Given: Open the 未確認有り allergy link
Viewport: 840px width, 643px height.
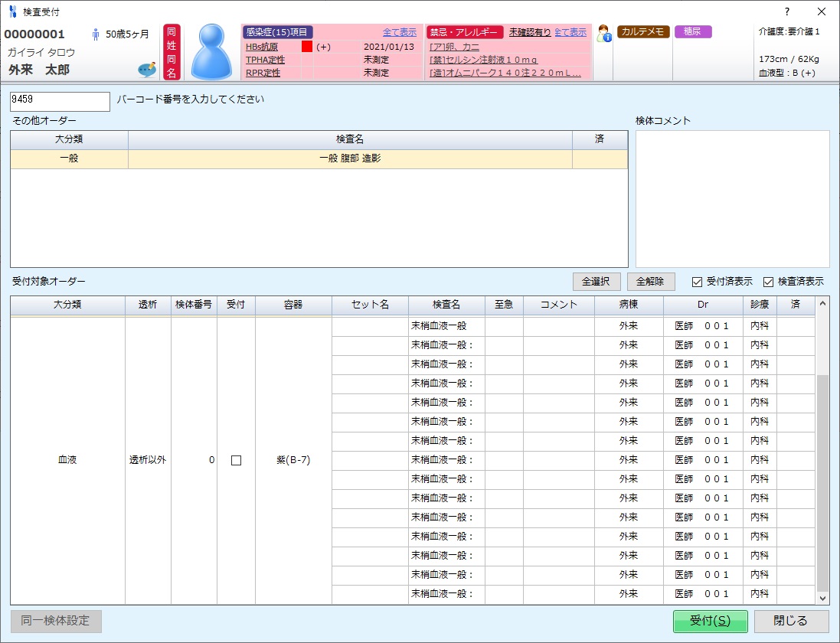Looking at the screenshot, I should [x=529, y=32].
